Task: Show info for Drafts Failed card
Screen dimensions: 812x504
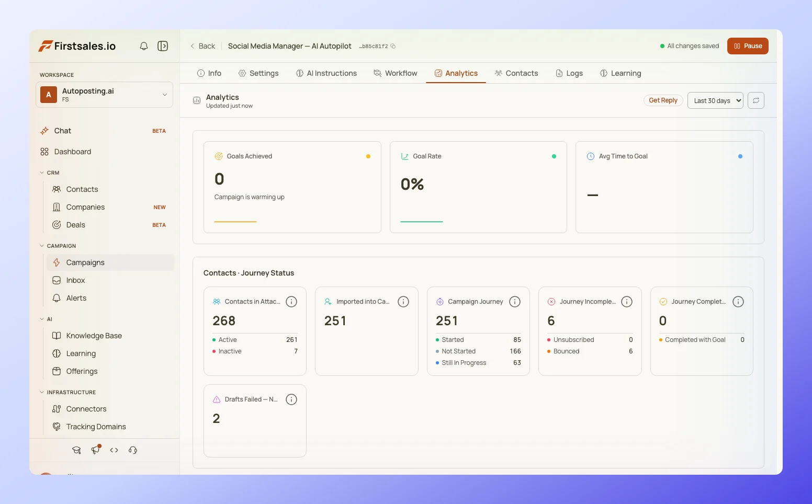Action: coord(291,399)
